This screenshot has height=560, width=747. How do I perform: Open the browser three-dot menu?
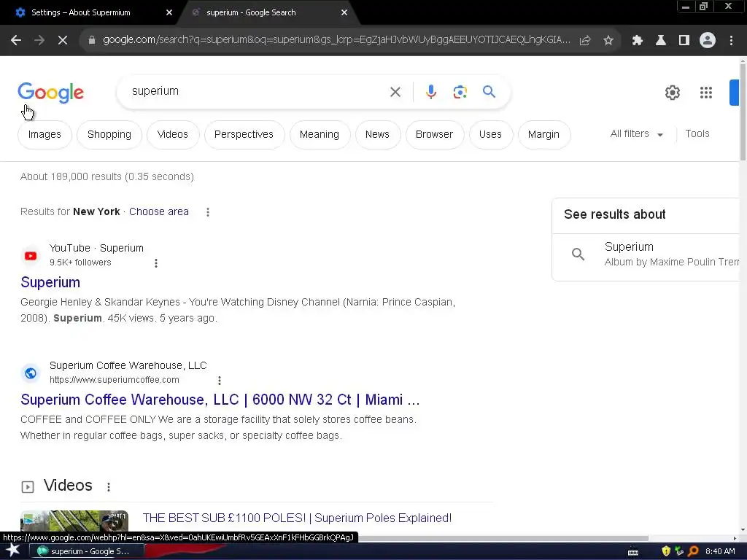point(731,41)
